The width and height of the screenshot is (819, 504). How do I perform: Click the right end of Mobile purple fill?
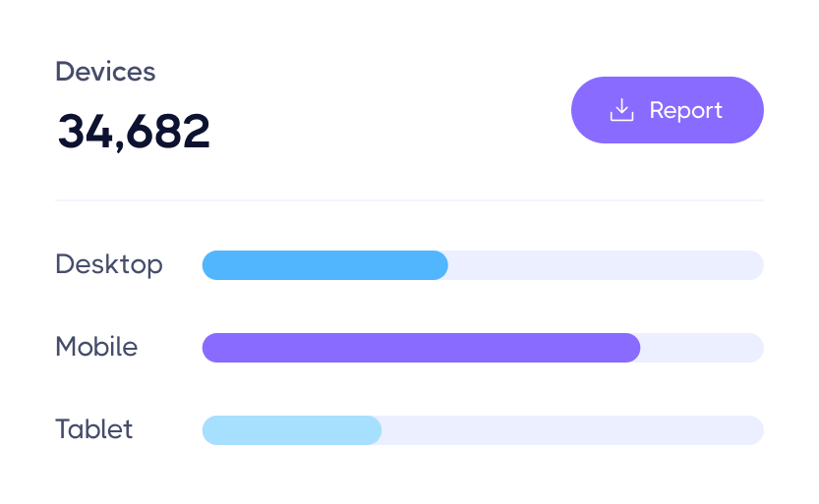[634, 348]
